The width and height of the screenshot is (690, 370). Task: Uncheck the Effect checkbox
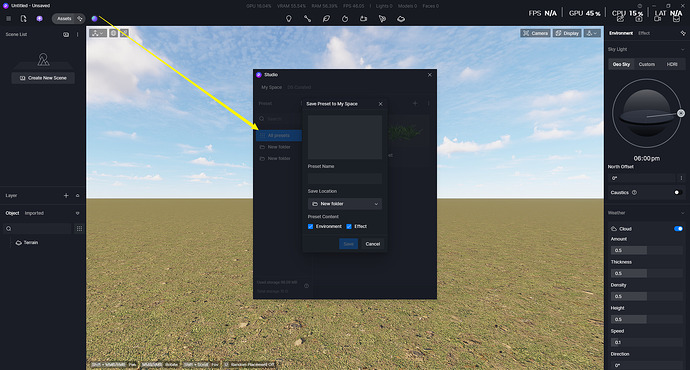[349, 227]
